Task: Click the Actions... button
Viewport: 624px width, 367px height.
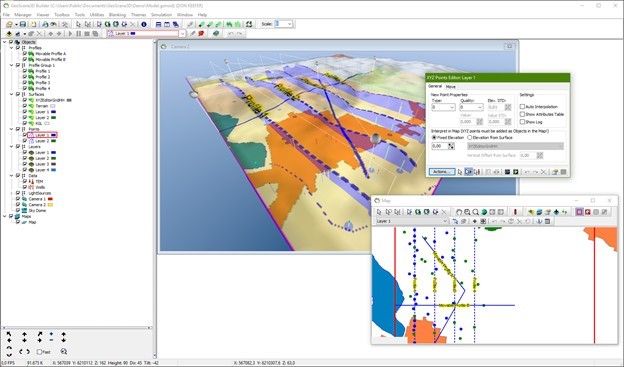Action: pyautogui.click(x=442, y=172)
